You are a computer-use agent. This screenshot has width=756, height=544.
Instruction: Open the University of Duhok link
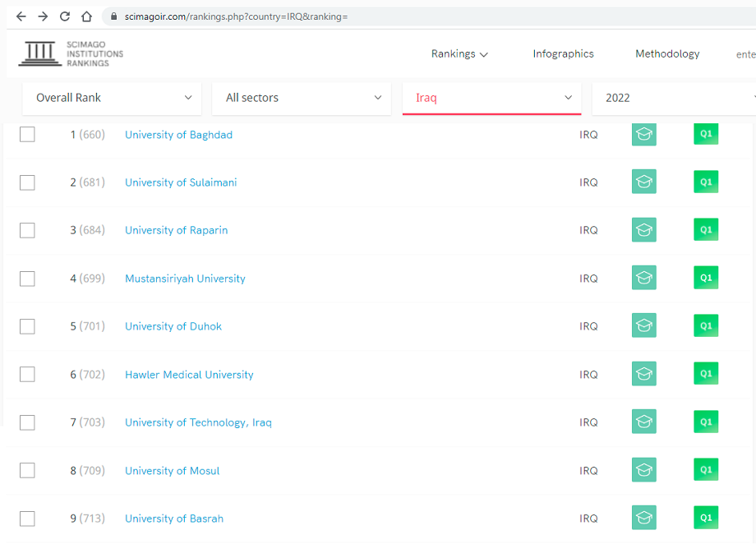click(x=173, y=326)
